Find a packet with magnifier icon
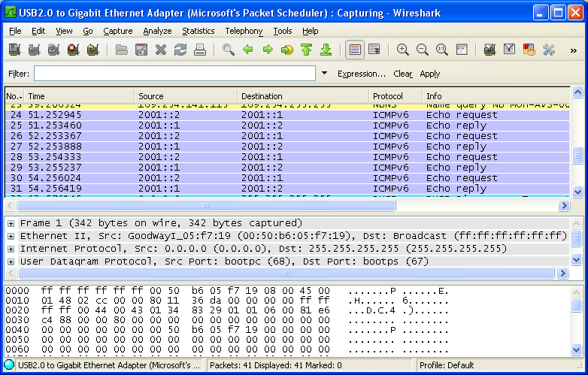Screen dimensions: 588x375 pos(229,50)
